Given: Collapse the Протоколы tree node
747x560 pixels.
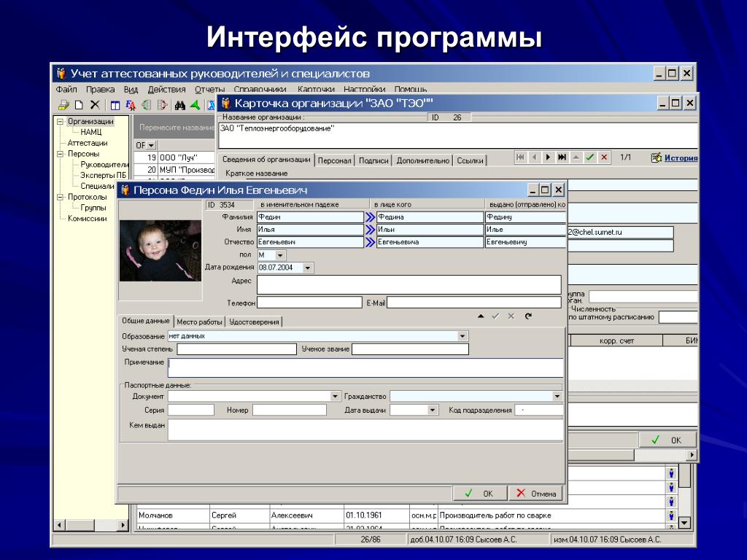Looking at the screenshot, I should (x=60, y=197).
